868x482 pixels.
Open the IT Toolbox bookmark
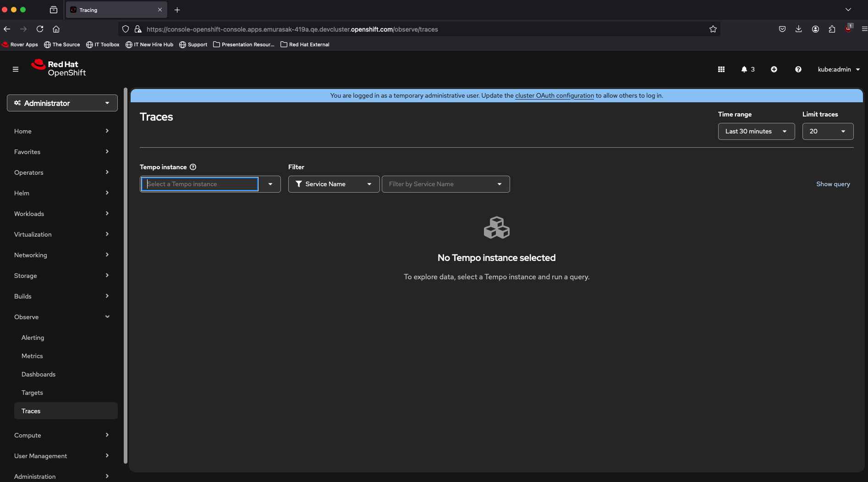103,44
